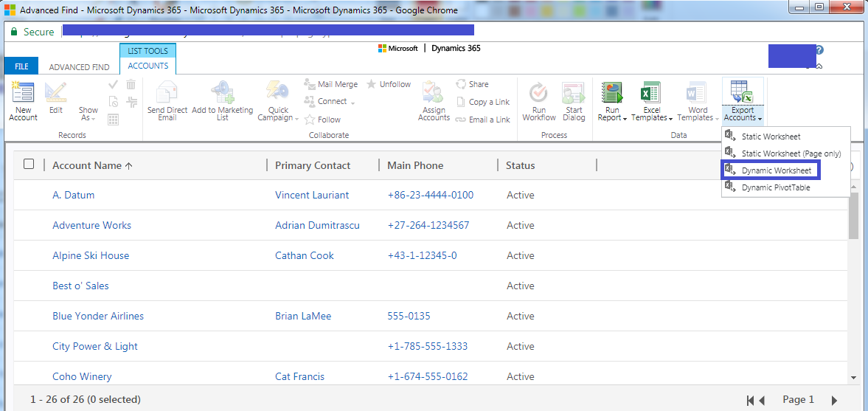Click phone number +1-785-555-1333
The height and width of the screenshot is (411, 868).
427,346
